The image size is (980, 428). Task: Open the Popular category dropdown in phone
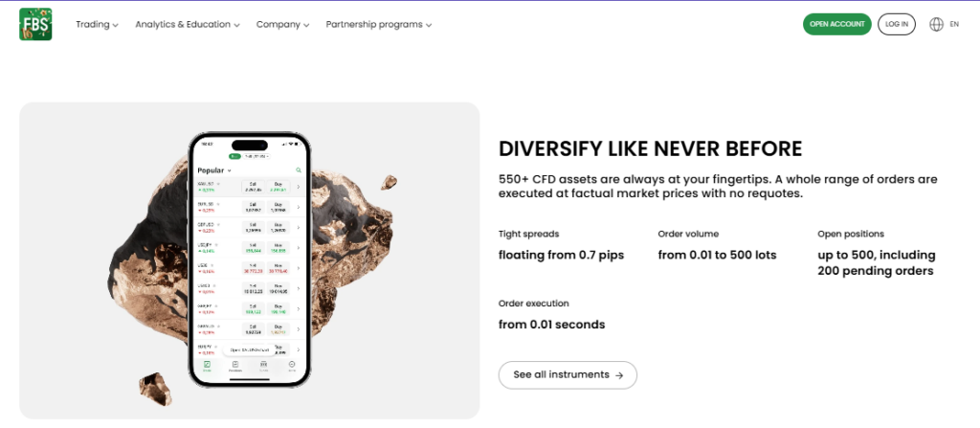214,170
